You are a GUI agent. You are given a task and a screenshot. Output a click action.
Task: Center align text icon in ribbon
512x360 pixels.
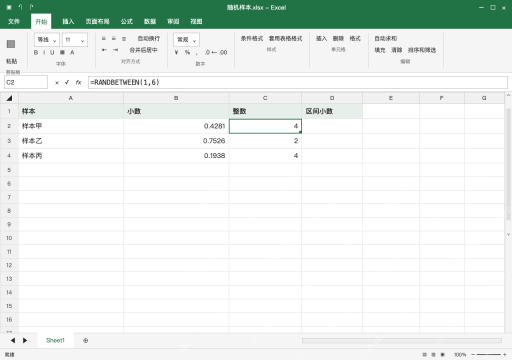tap(114, 39)
